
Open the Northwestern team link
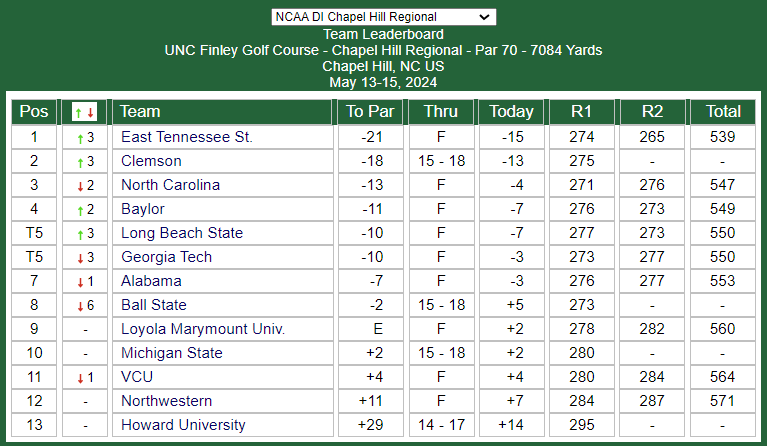click(166, 401)
